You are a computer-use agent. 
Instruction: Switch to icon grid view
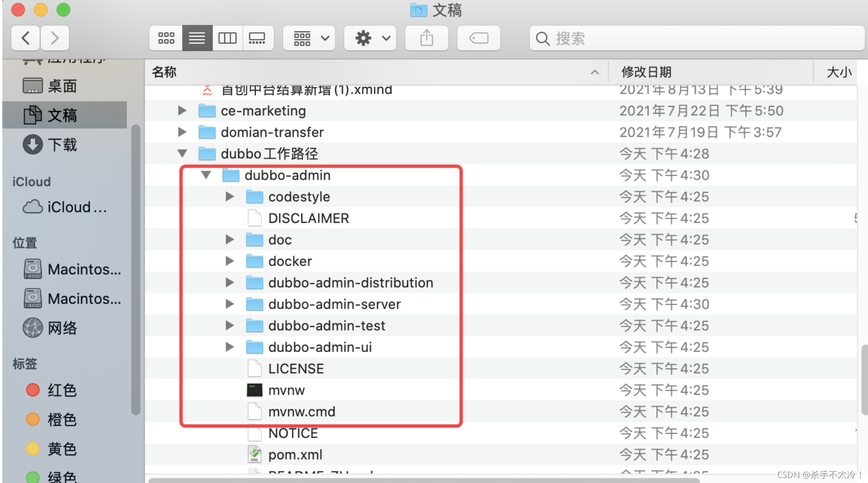(x=166, y=38)
